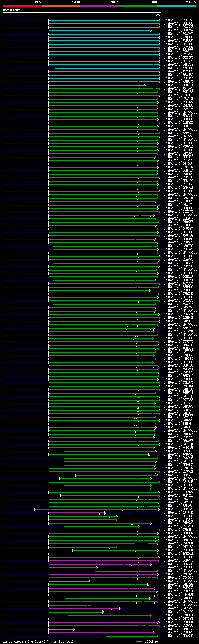Click the cyan alignment bar for Q9LK52
This screenshot has width=199, height=644.
click(x=104, y=20)
